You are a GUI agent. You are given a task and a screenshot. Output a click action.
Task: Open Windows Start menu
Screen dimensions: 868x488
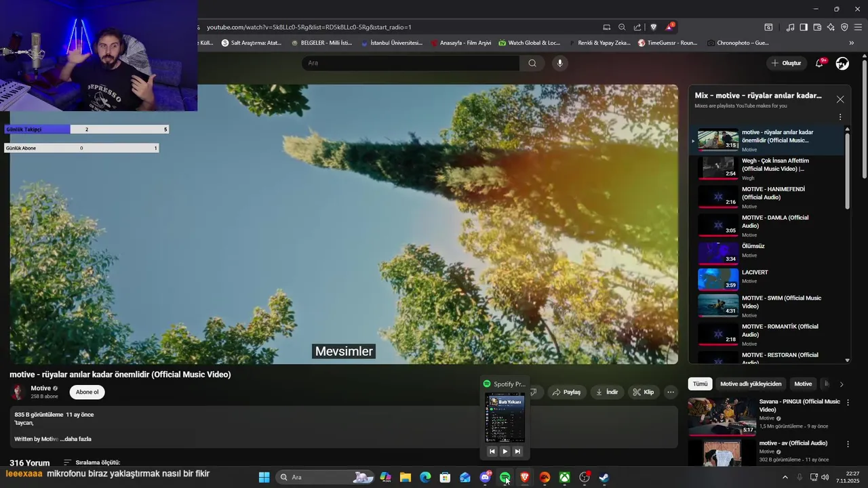[x=264, y=477]
